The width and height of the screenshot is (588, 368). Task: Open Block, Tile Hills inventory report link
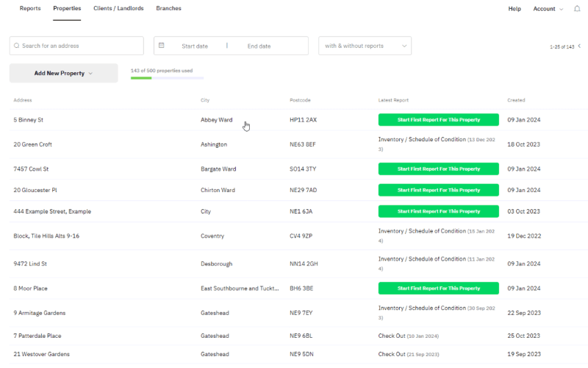(x=437, y=236)
